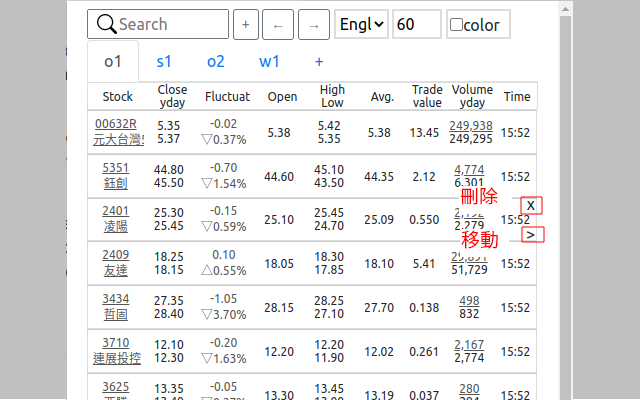Click the Search input field
Screen dimensions: 640x400
158,24
